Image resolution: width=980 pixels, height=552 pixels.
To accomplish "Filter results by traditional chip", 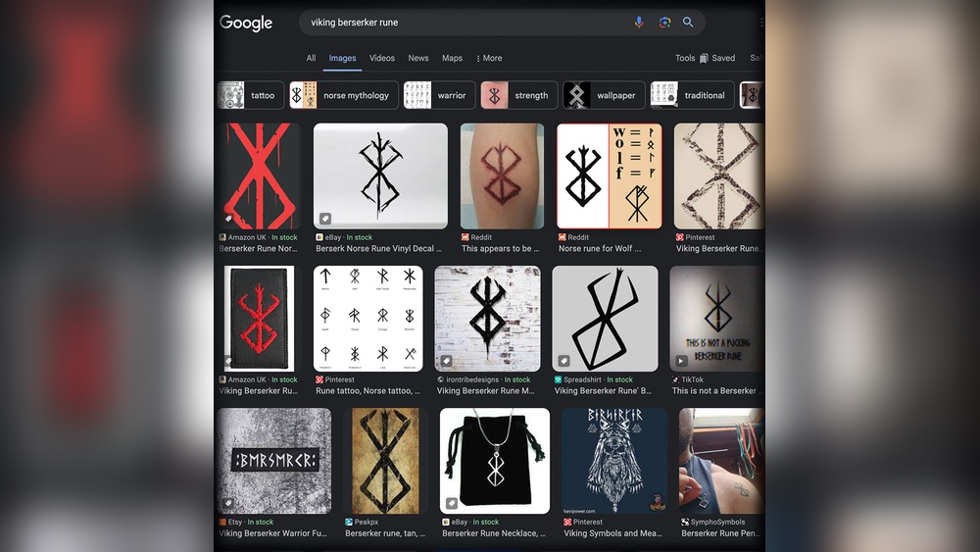I will [693, 95].
